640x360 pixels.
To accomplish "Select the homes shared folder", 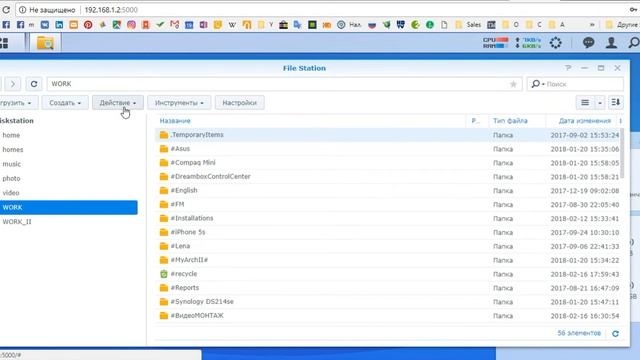I will coord(13,150).
